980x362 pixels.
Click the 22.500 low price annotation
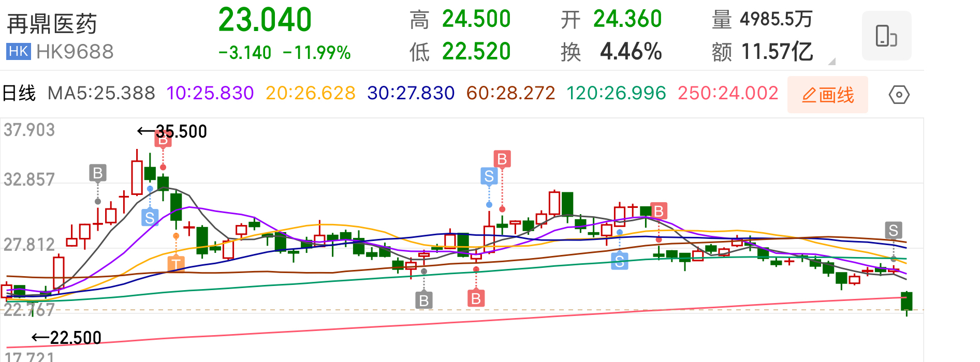pyautogui.click(x=67, y=338)
